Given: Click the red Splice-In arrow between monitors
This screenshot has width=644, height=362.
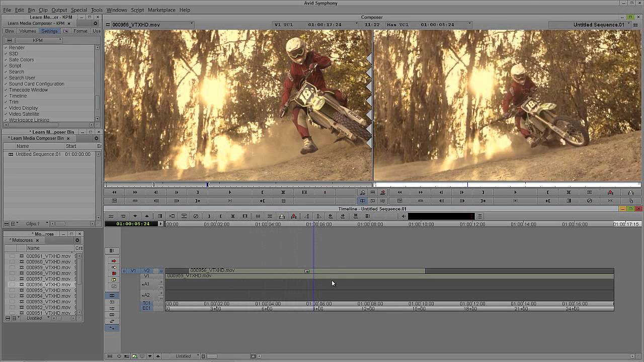Looking at the screenshot, I should [x=383, y=192].
